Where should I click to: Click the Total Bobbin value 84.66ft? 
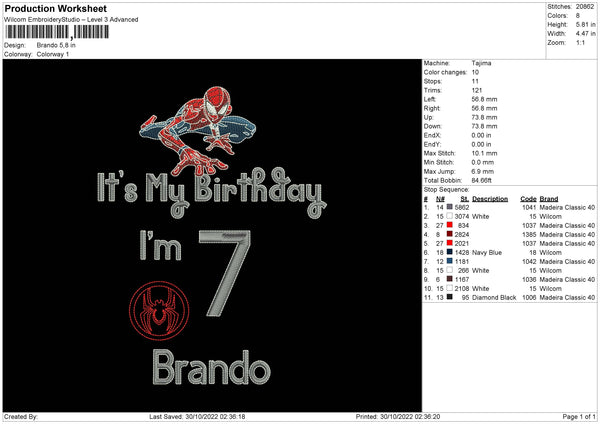pyautogui.click(x=481, y=180)
